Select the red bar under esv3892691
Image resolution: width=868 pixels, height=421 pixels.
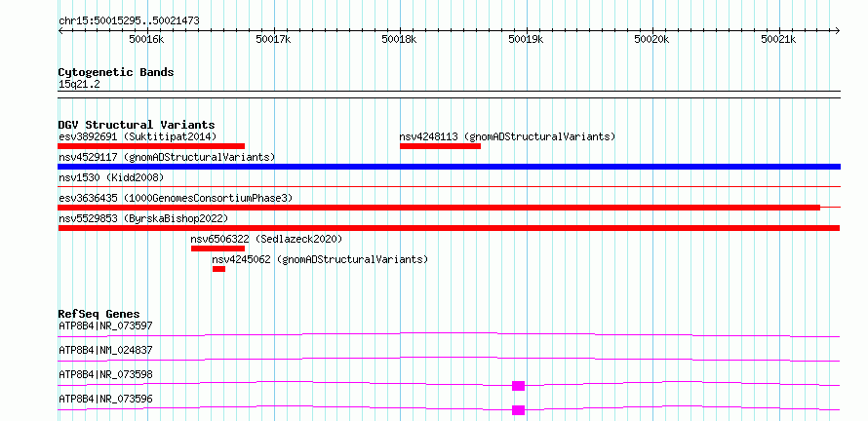151,146
